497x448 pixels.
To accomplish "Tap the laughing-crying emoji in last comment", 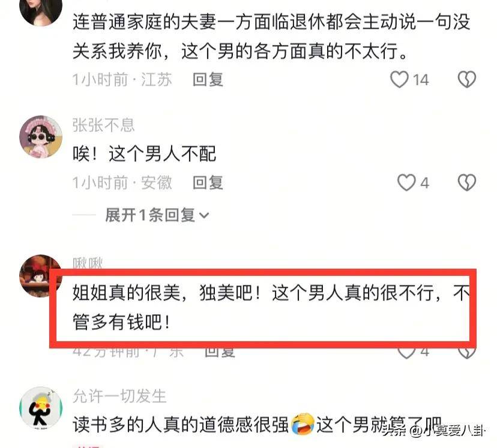I will [x=303, y=424].
